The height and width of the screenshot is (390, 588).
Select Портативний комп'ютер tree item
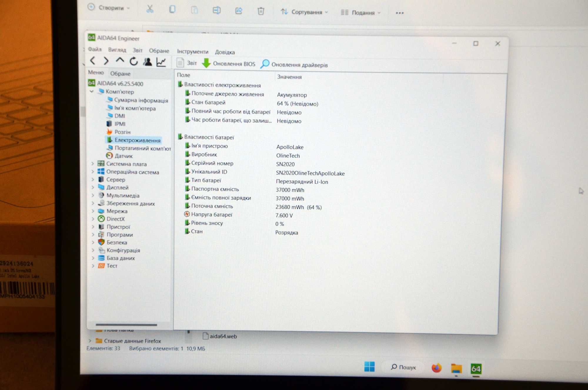(x=139, y=148)
